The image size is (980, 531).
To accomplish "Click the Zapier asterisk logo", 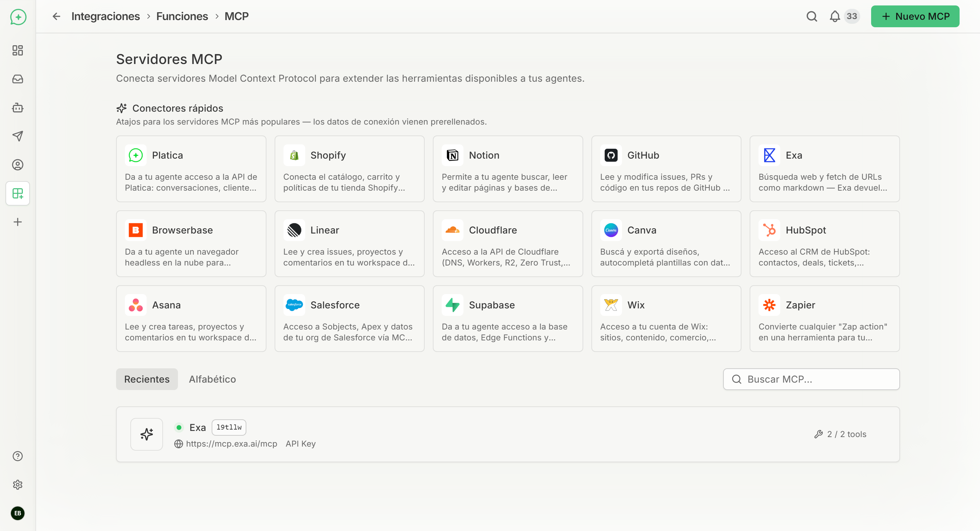I will tap(769, 305).
